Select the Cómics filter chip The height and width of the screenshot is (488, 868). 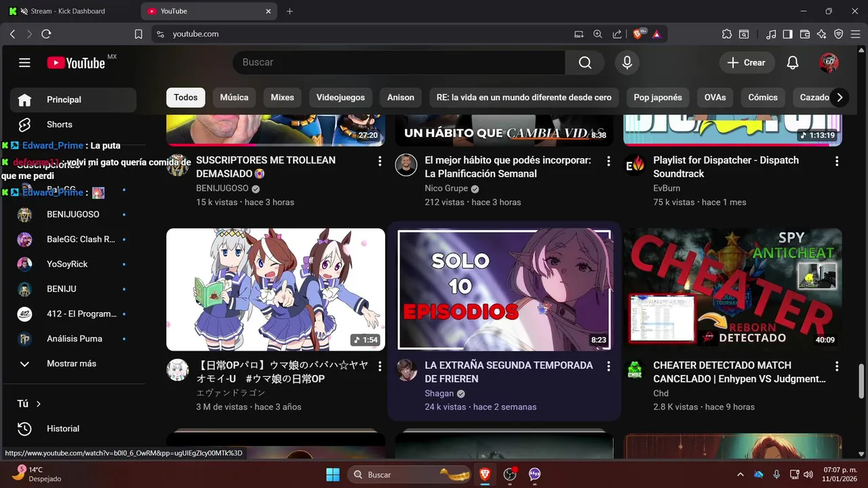763,98
